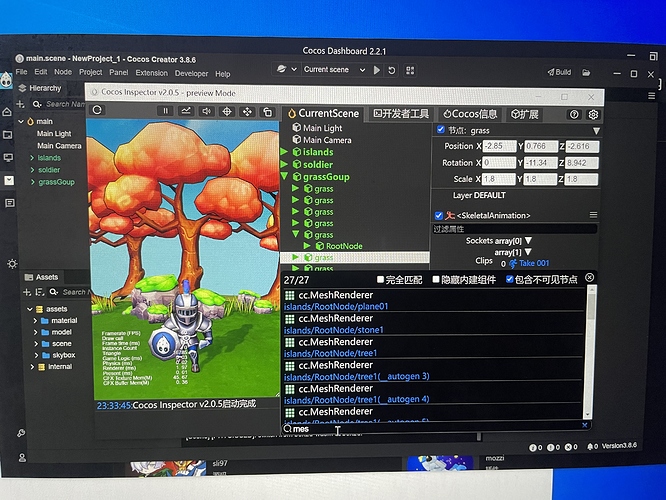Open the Take 001 clip link
Screen dimensions: 666x500
[534, 263]
